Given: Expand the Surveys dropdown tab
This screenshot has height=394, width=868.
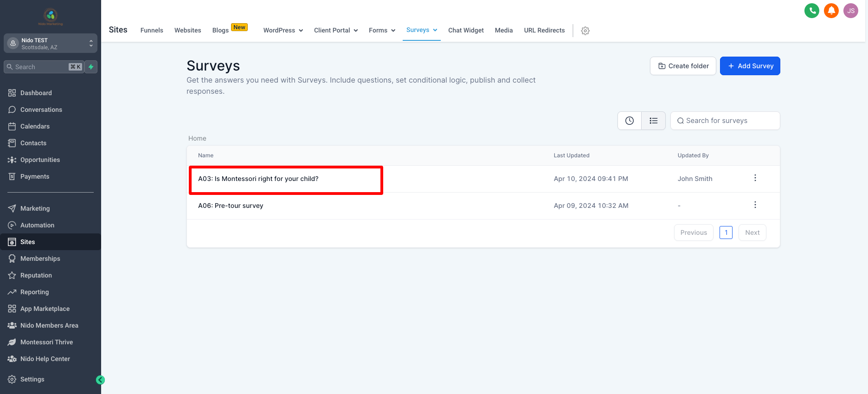Looking at the screenshot, I should pos(422,30).
